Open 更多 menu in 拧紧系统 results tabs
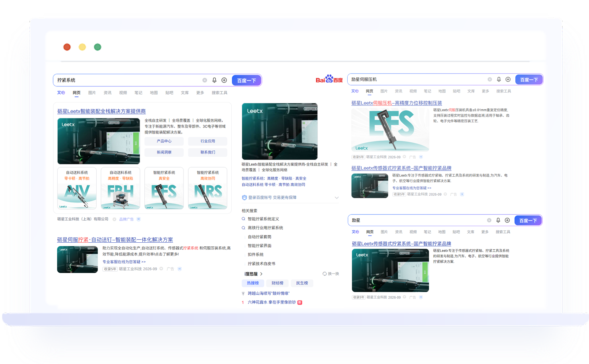 point(200,93)
